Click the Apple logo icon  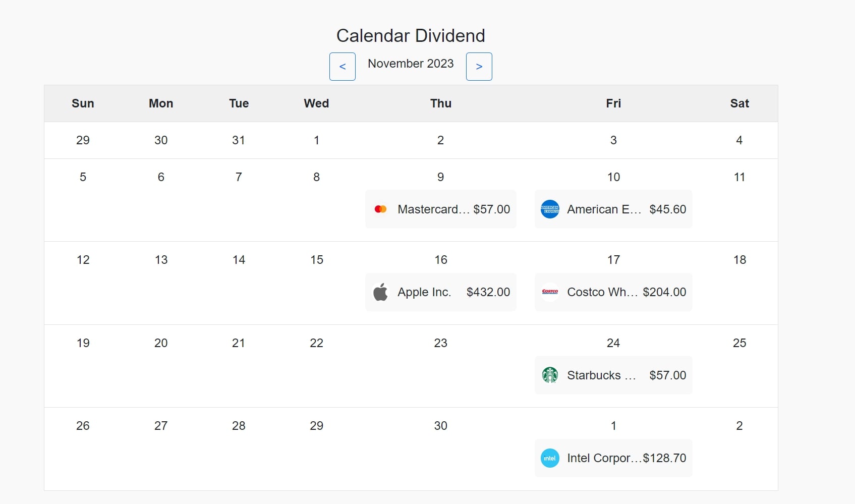381,292
